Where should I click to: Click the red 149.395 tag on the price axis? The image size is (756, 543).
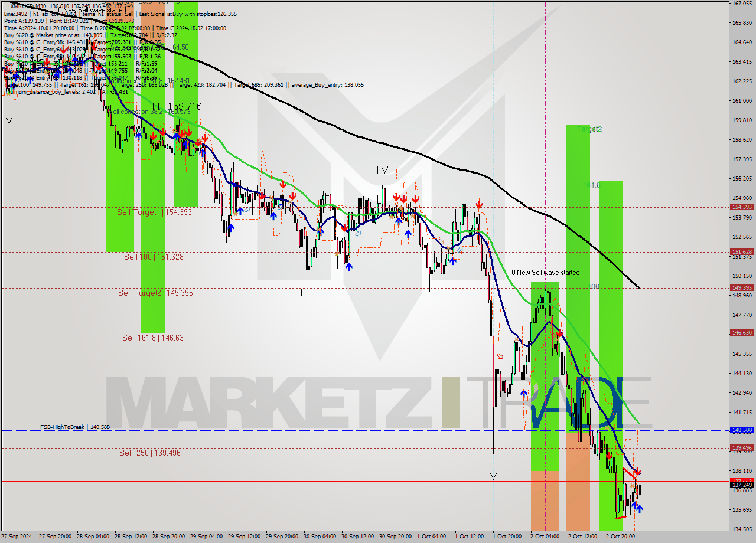tap(742, 288)
